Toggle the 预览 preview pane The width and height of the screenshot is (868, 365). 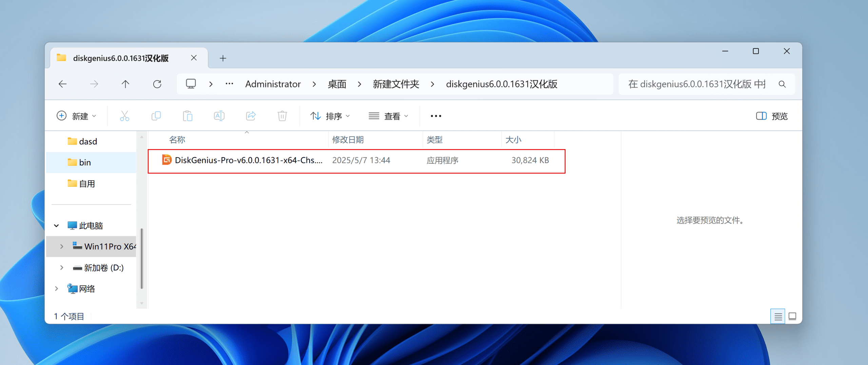[772, 116]
